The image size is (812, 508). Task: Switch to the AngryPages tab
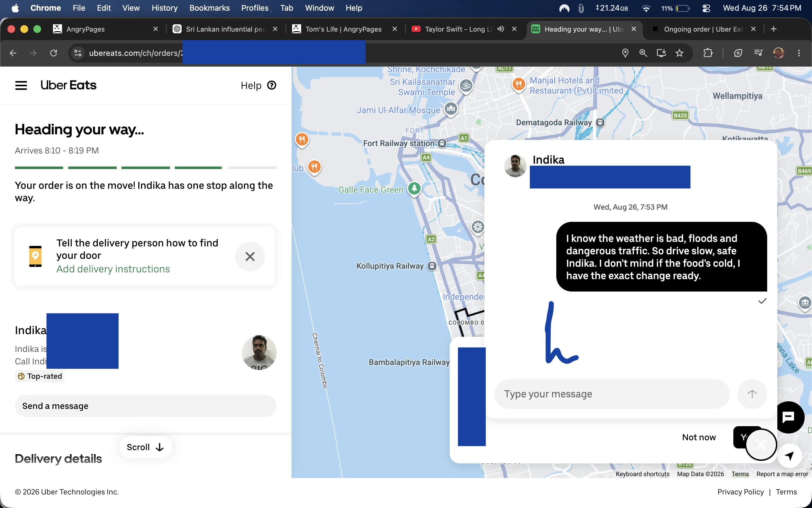[105, 29]
